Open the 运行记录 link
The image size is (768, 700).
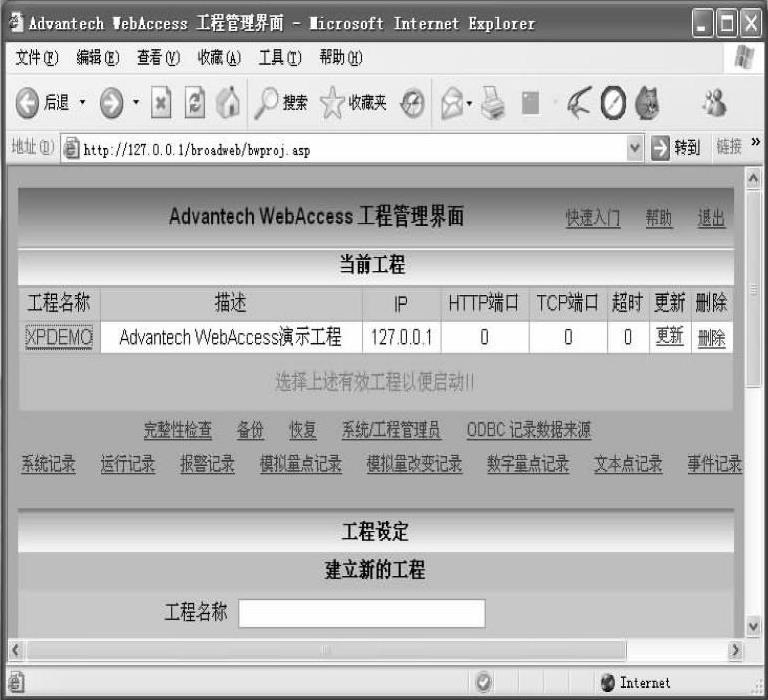point(127,464)
